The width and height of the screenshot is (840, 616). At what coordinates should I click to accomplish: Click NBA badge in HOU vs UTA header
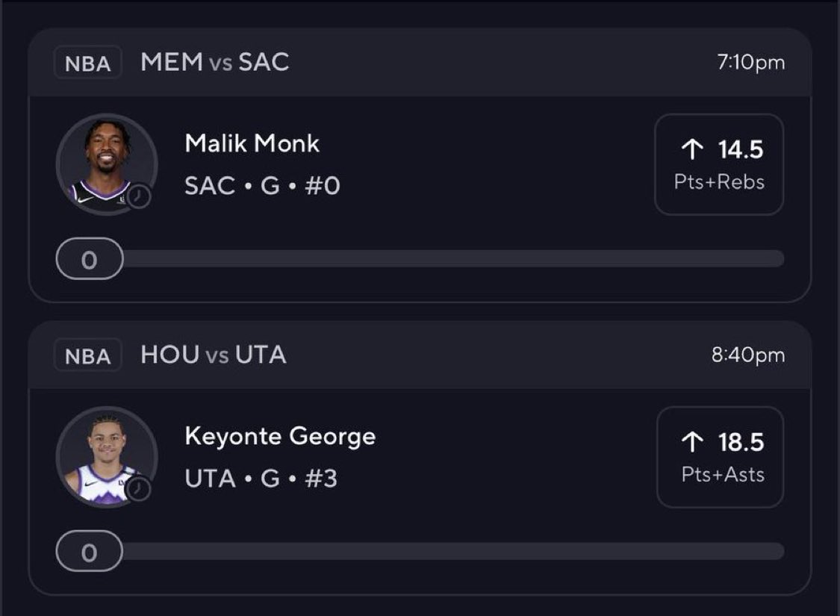point(87,356)
